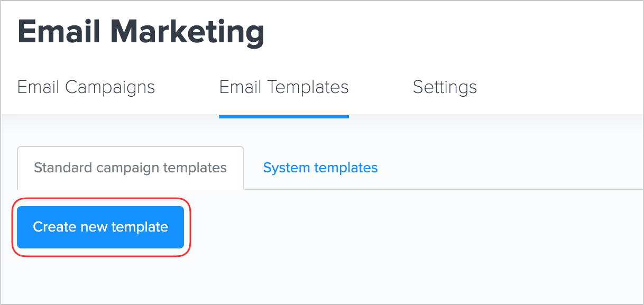644x305 pixels.
Task: Click the blue underline below Email Templates
Action: [284, 116]
